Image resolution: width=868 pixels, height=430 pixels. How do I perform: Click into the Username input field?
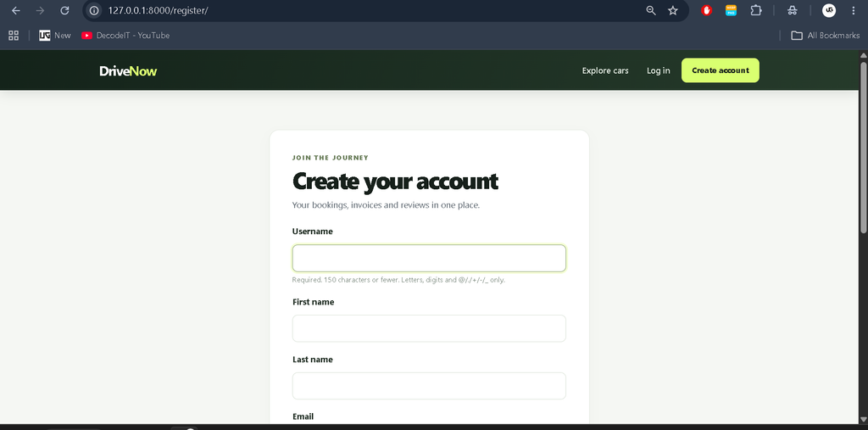pos(429,258)
